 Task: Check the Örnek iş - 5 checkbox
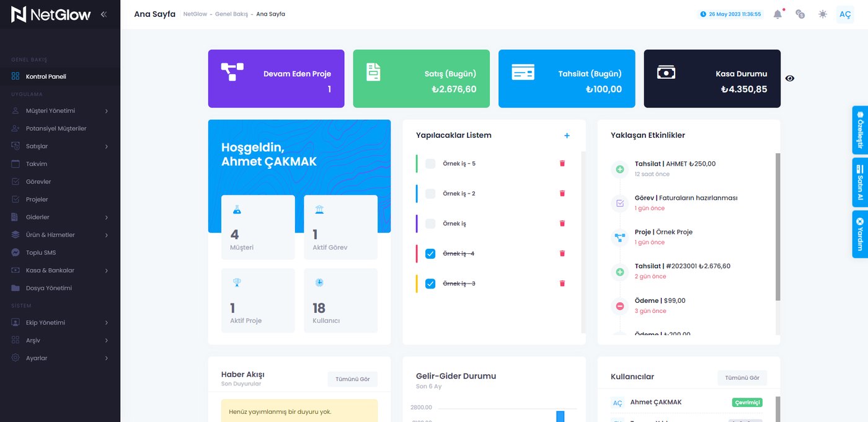(x=430, y=164)
